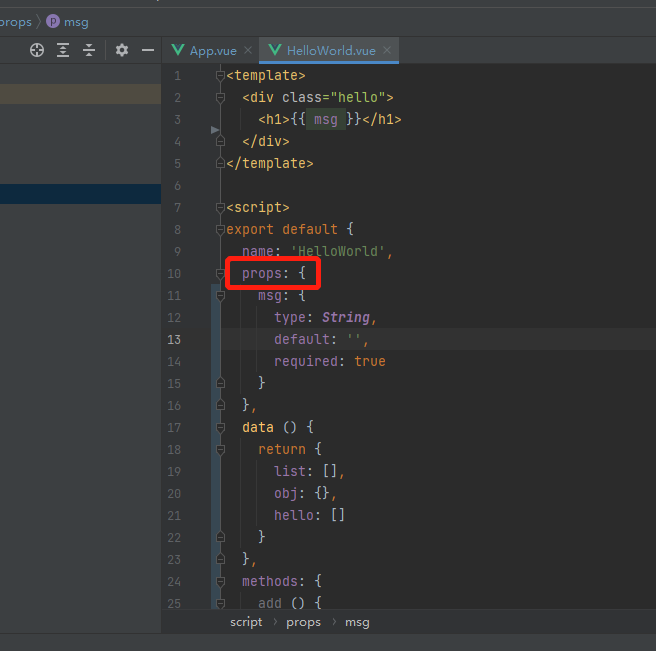The width and height of the screenshot is (656, 651).
Task: Collapse the add function fold on line 25
Action: [x=220, y=603]
